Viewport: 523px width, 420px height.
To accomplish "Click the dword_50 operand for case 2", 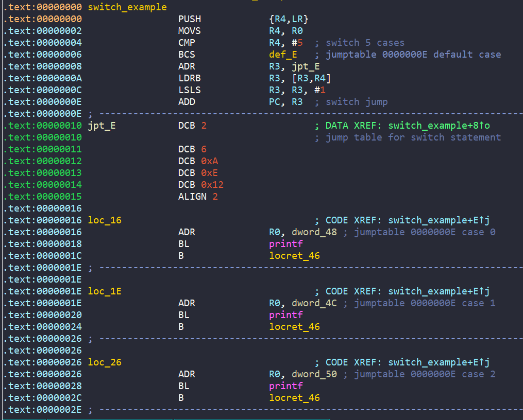I will (314, 374).
